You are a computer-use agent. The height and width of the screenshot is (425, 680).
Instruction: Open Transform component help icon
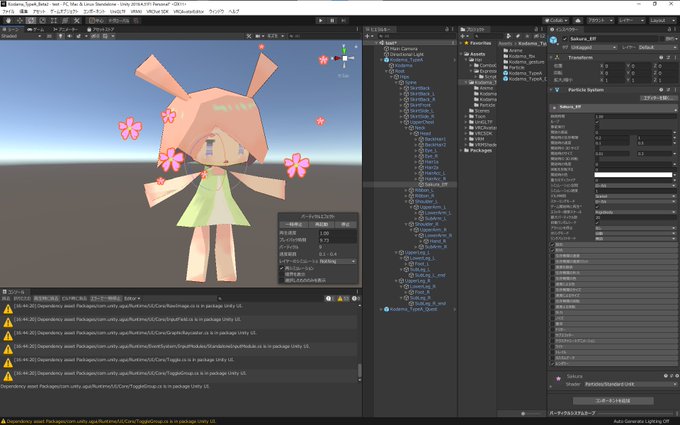661,57
